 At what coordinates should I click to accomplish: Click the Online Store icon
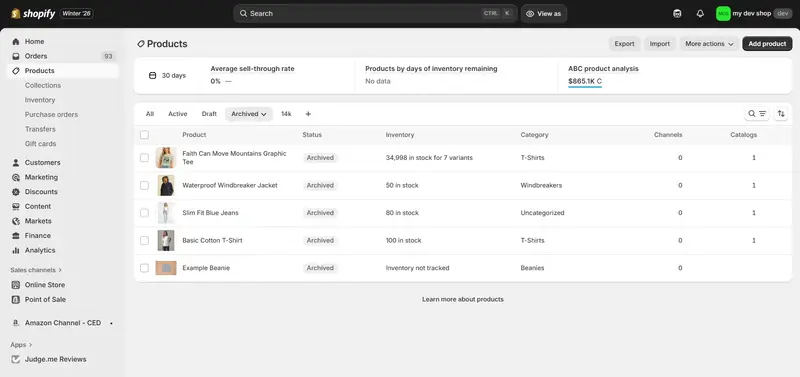tap(16, 285)
